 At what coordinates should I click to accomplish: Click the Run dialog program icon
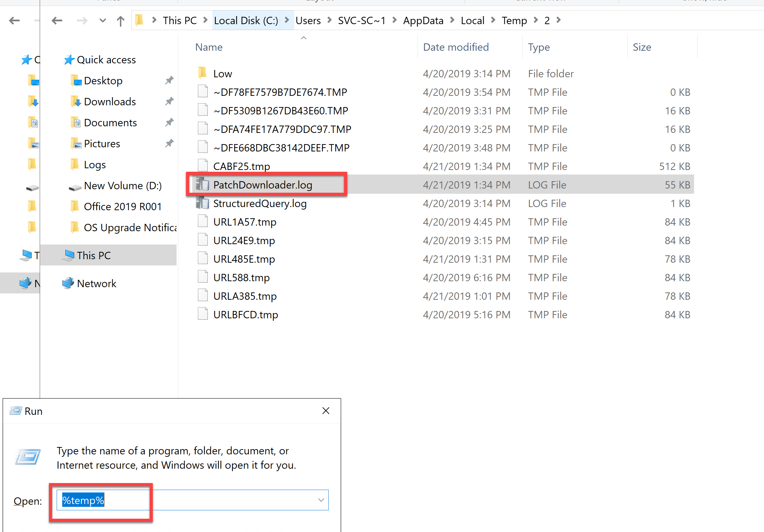28,457
